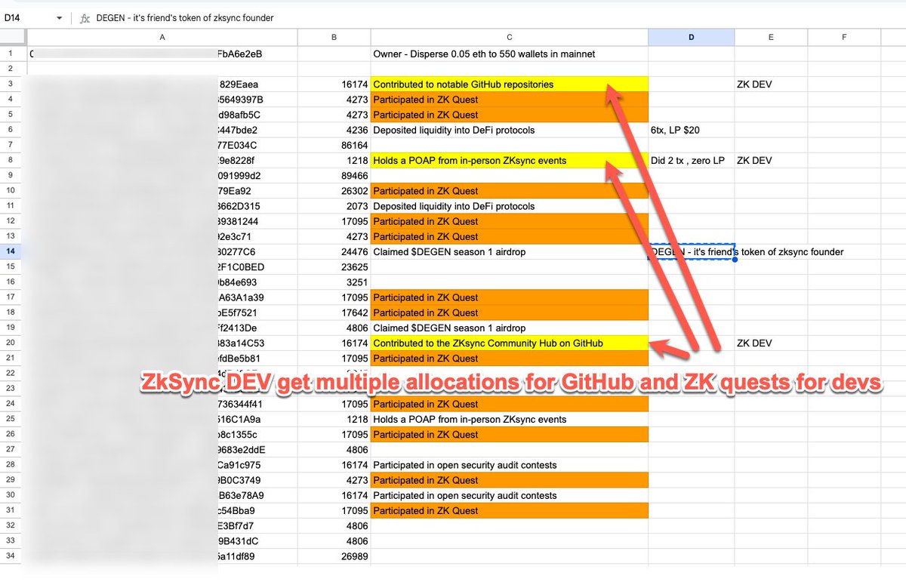The width and height of the screenshot is (906, 588).
Task: Click the 'Did 2 tx , zero LP' cell
Action: point(689,160)
